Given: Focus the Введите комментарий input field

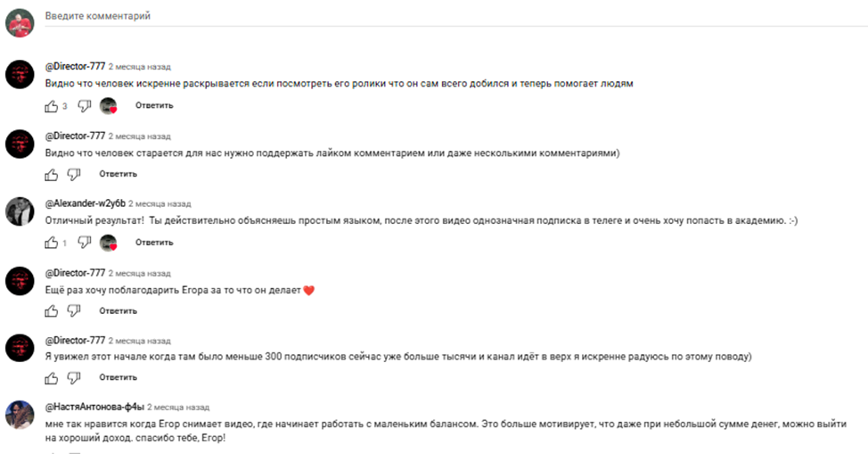Looking at the screenshot, I should pyautogui.click(x=456, y=16).
